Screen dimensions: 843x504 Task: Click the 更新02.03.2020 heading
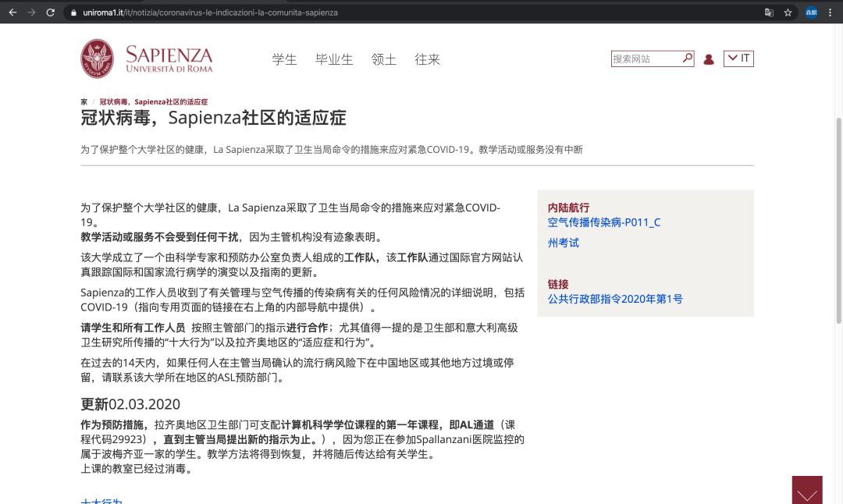point(130,404)
